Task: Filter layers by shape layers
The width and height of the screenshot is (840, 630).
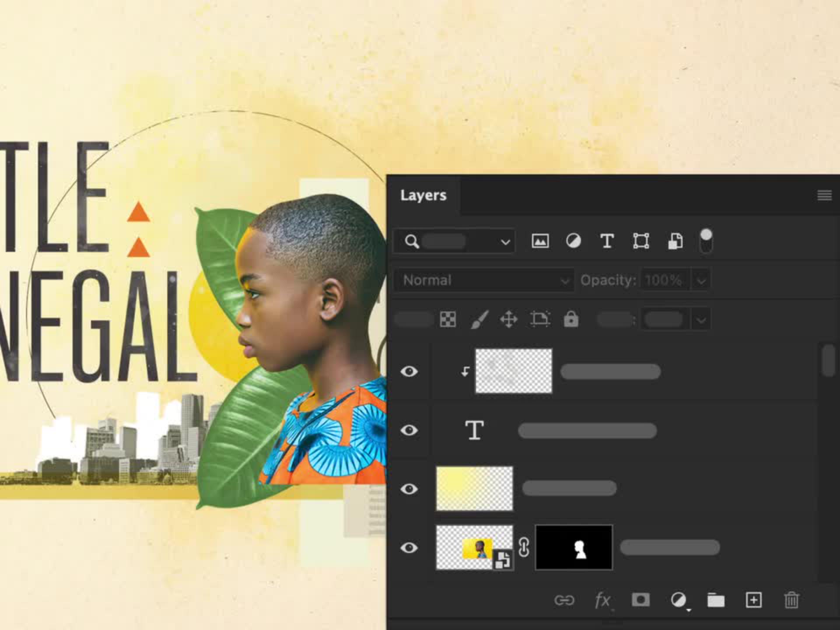Action: [x=641, y=241]
